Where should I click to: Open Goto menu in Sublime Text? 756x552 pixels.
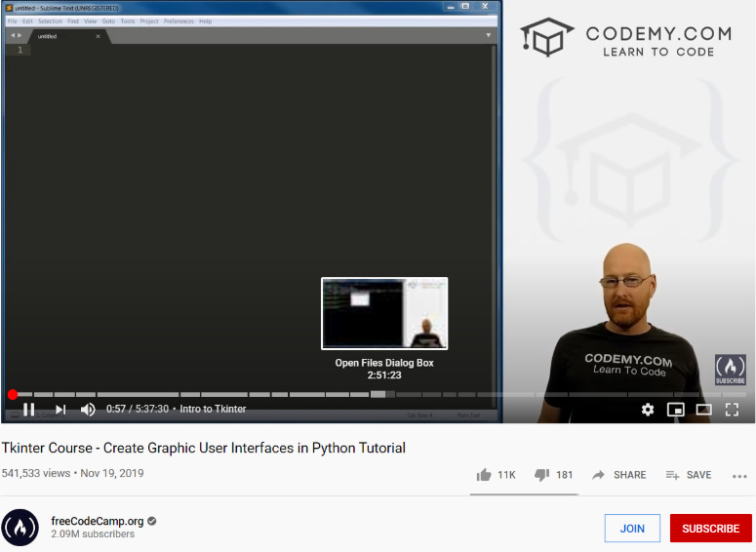pyautogui.click(x=108, y=21)
